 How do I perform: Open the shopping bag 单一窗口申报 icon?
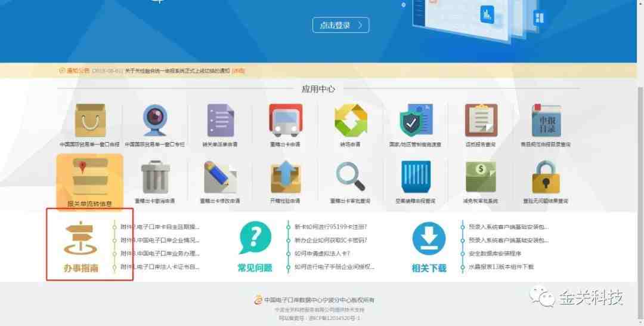point(90,121)
